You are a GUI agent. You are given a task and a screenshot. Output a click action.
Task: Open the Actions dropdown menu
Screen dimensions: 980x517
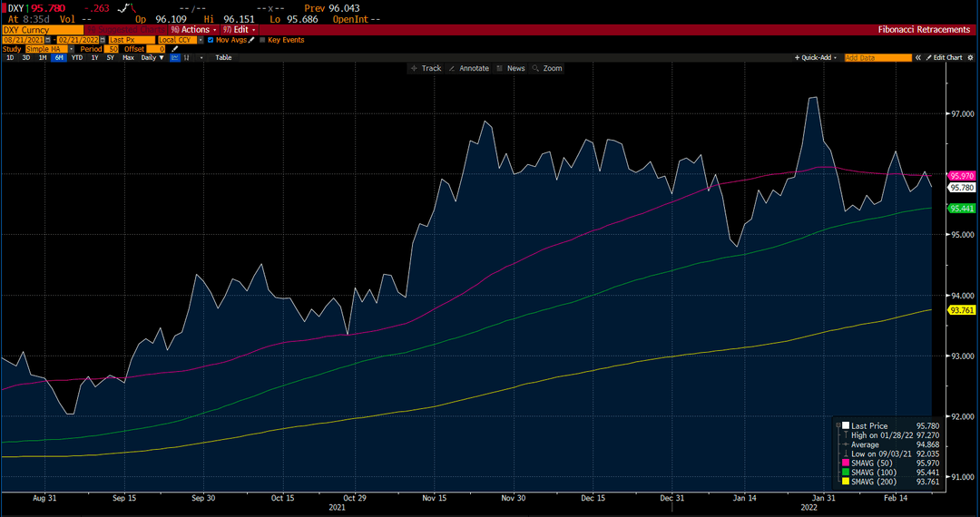pyautogui.click(x=193, y=29)
